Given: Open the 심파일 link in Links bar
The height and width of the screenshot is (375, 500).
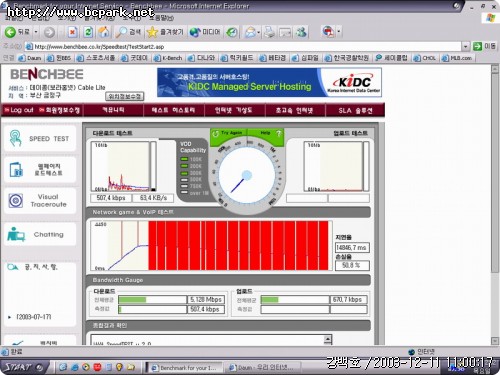Looking at the screenshot, I should 305,58.
